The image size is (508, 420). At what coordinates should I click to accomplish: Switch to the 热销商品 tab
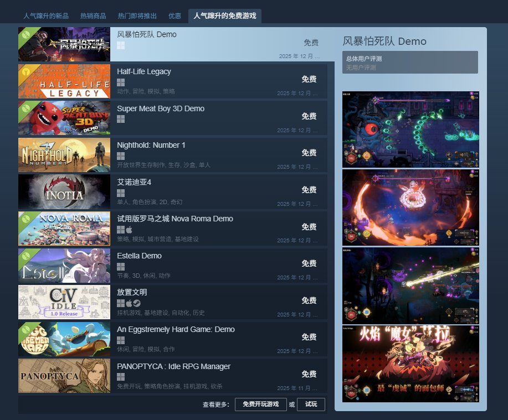point(93,16)
